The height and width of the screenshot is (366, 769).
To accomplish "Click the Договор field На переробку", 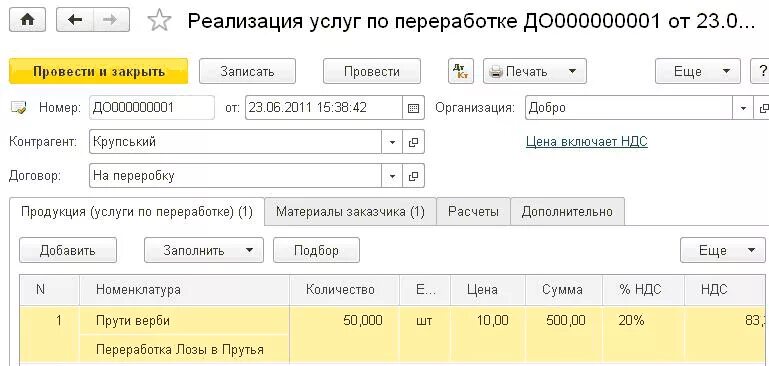I will [235, 176].
